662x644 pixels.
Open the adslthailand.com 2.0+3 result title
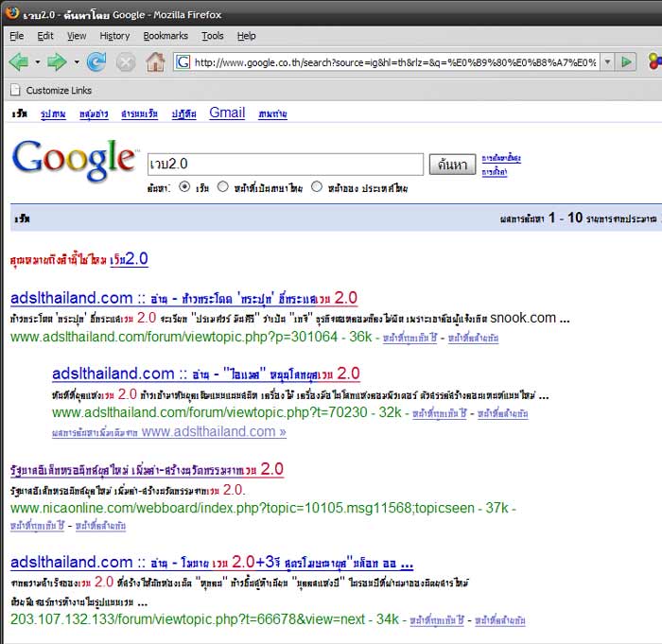click(x=212, y=562)
